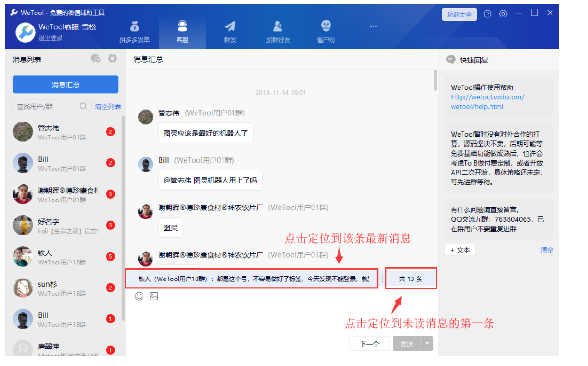Screen dimensions: 588x366
Task: Open the send options dropdown arrow
Action: tap(428, 344)
